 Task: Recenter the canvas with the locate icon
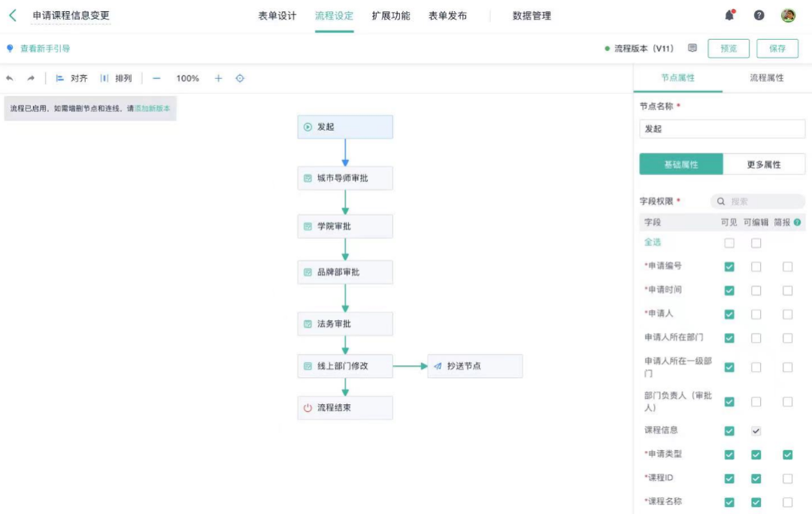click(240, 78)
